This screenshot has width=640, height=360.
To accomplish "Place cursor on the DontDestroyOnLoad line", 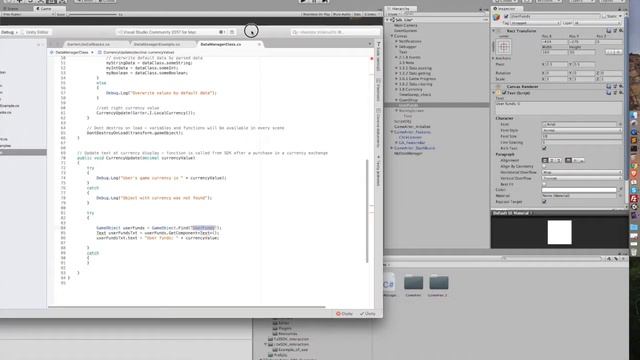I will point(135,133).
